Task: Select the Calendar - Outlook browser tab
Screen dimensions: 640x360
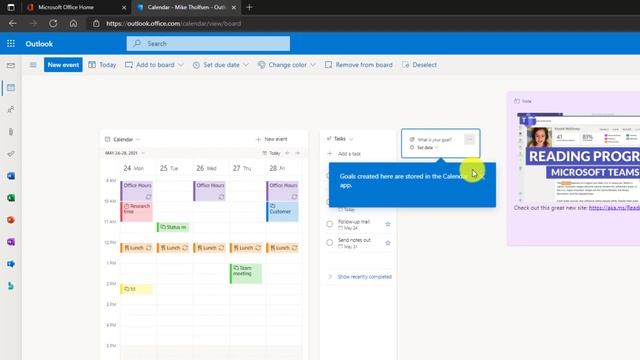Action: tap(186, 7)
